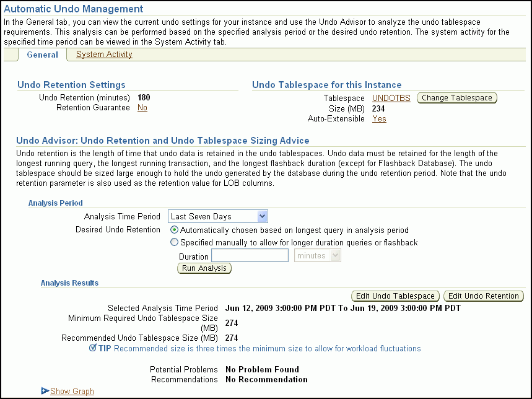
Task: Click the TIP checkmark icon
Action: [x=93, y=348]
